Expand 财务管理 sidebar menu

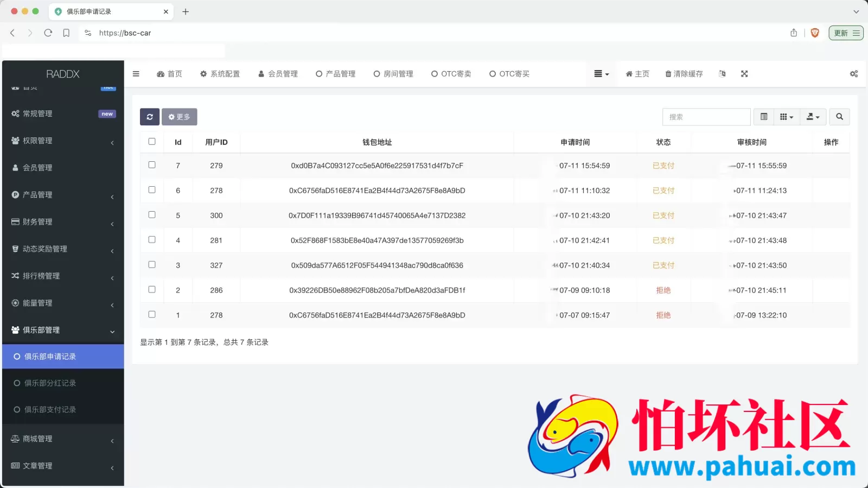[x=63, y=222]
